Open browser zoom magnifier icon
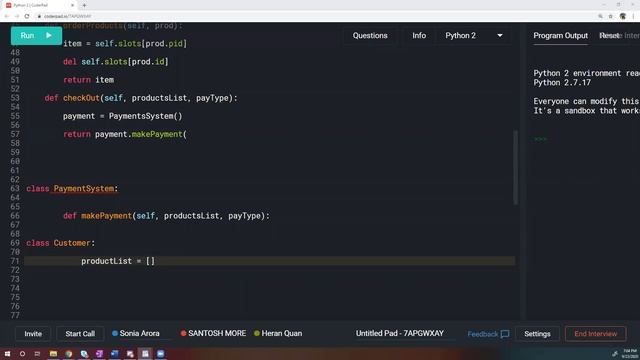The height and width of the screenshot is (360, 640). coord(600,16)
